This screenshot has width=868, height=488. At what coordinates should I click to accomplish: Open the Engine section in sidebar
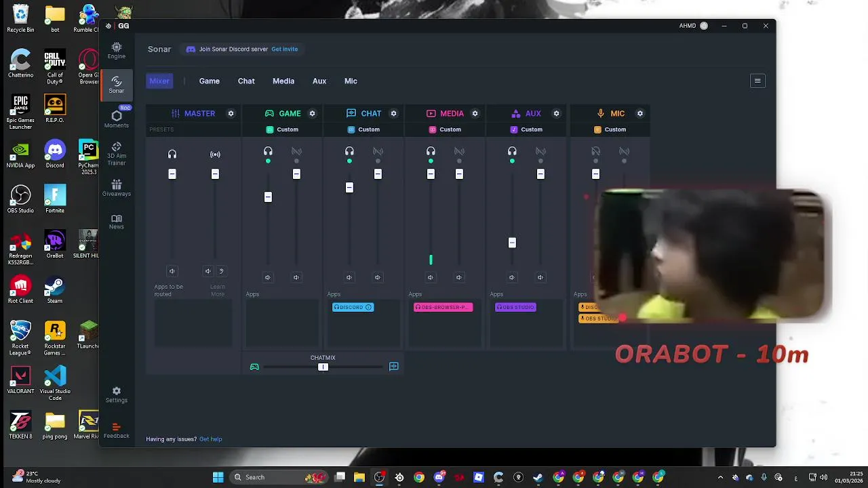tap(116, 50)
